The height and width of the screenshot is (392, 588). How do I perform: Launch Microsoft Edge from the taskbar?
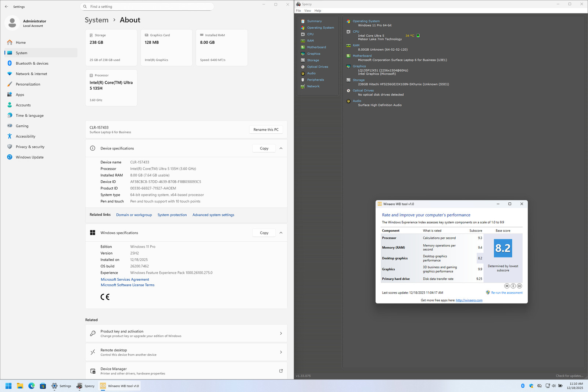(32, 386)
